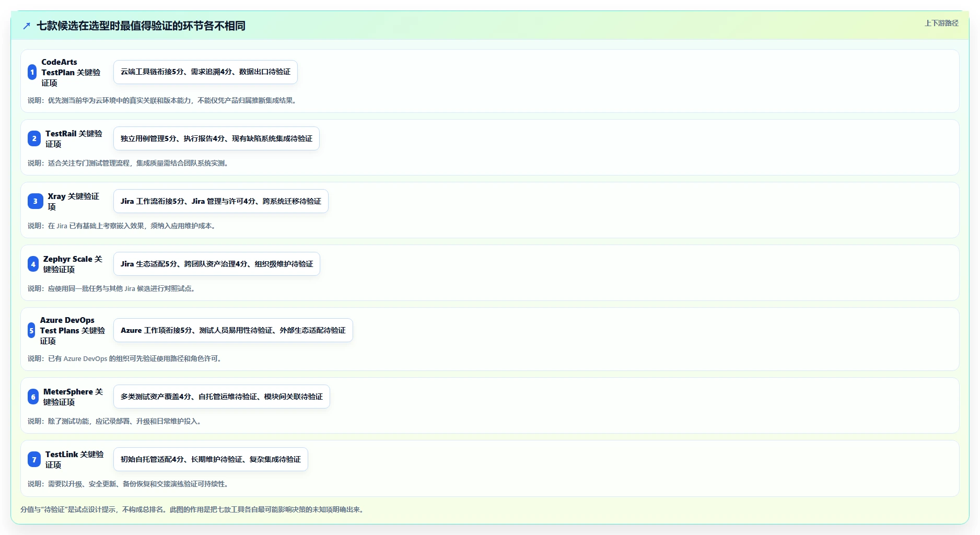Click the Azure DevOps Test Plans 关键验证项 heading
Screen dimensions: 980x535
tap(73, 330)
